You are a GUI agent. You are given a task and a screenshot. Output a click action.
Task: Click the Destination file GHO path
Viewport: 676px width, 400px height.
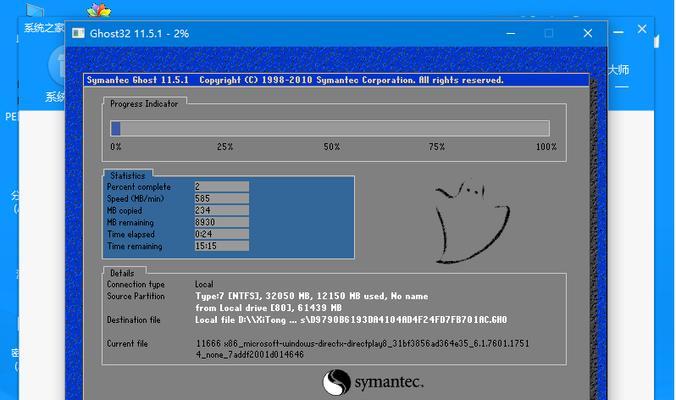click(351, 320)
